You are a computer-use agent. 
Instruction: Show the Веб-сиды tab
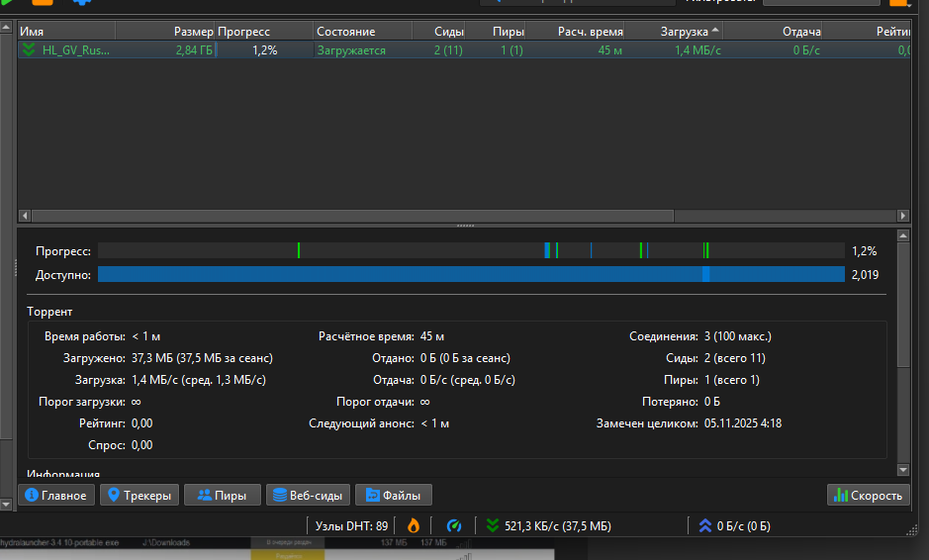pos(307,495)
